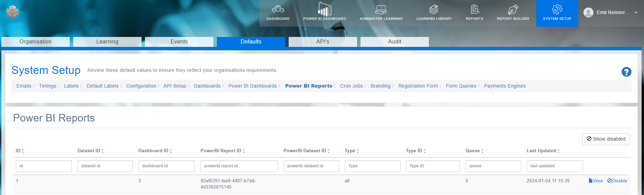Sort by PowerBI Dataset ID arrows
Image resolution: width=644 pixels, height=195 pixels.
329,151
